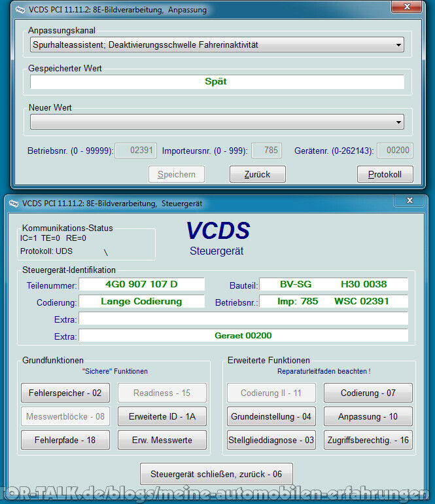Expand the Anpassungskanal dropdown
Image resolution: width=435 pixels, height=504 pixels.
(x=398, y=45)
